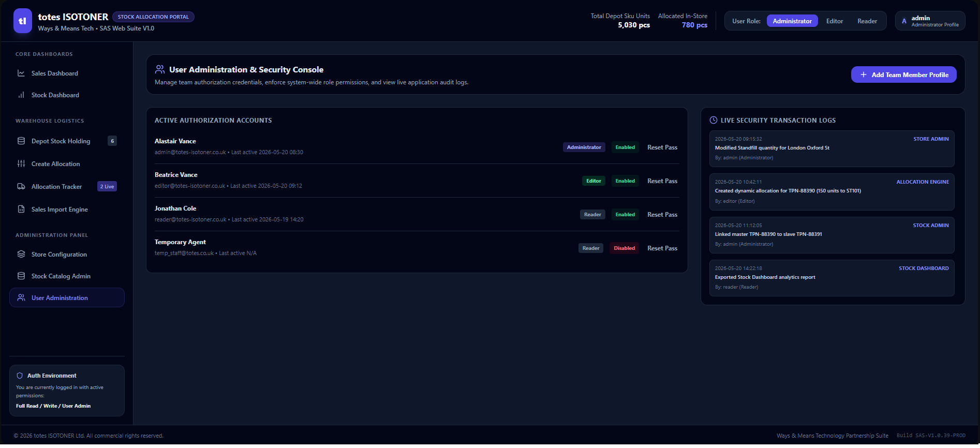Navigate to Allocation Tracker
Viewport: 980px width, 448px height.
[x=67, y=187]
